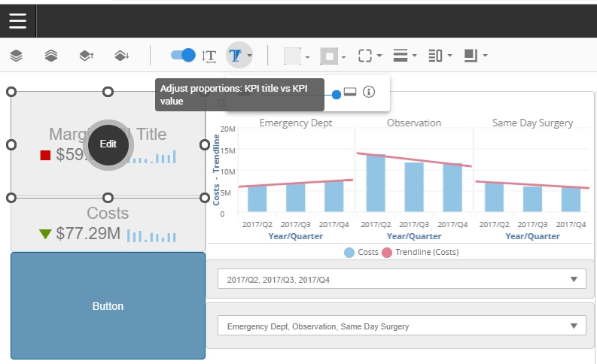Open the border style dropdown
The height and width of the screenshot is (364, 597).
[370, 56]
